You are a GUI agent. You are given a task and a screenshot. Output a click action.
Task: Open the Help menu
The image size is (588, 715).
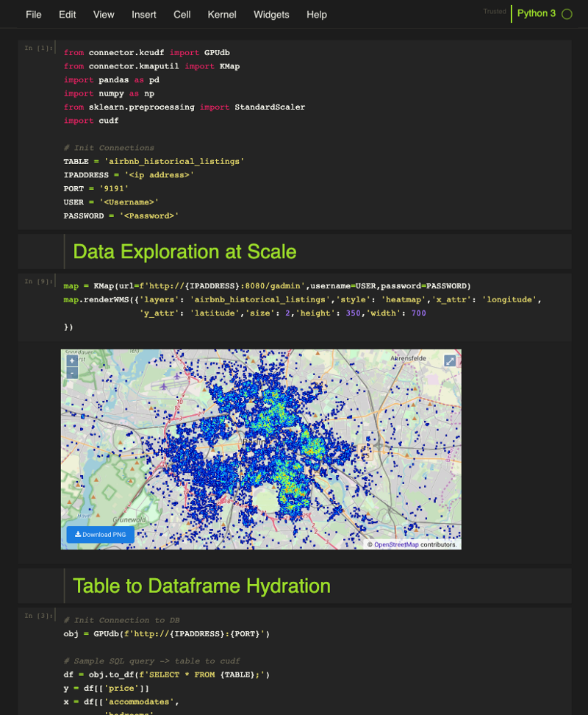tap(317, 15)
